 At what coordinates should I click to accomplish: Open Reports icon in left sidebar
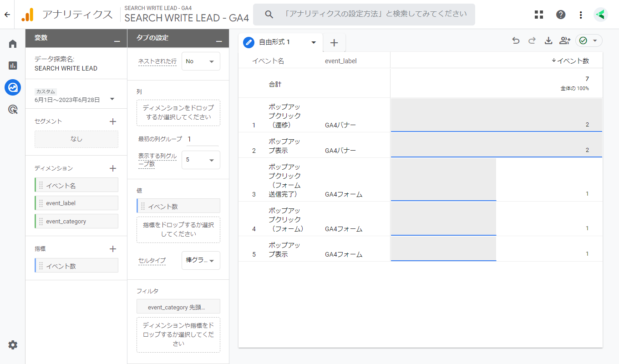(x=13, y=65)
